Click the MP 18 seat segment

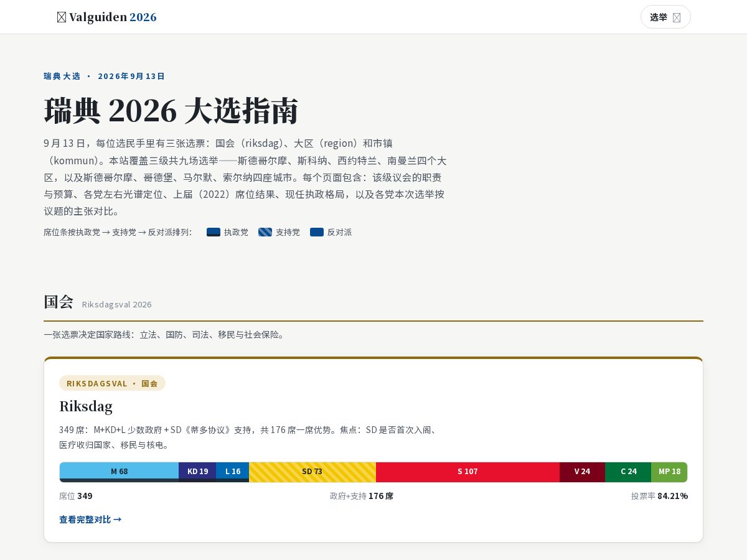[x=669, y=472]
